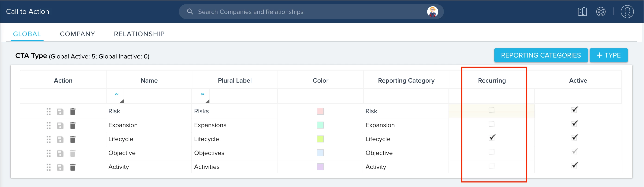
Task: Delete the Activity CTA type
Action: [73, 167]
